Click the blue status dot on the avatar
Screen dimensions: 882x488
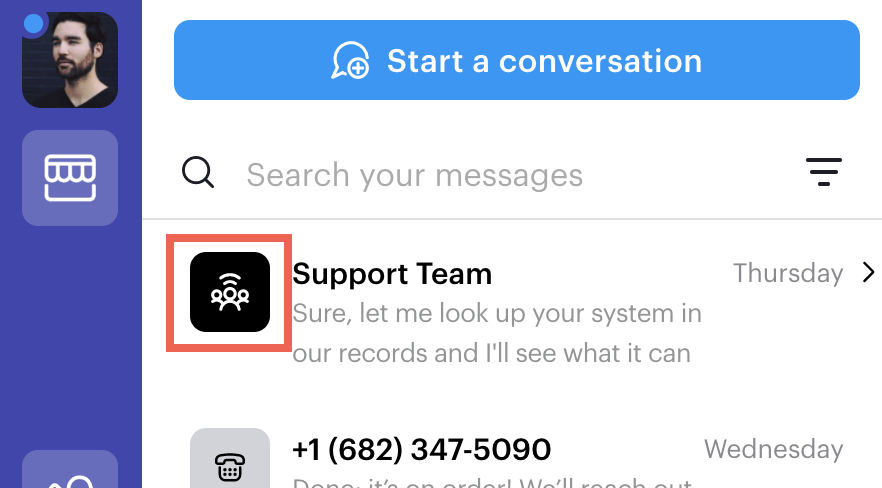(x=34, y=24)
